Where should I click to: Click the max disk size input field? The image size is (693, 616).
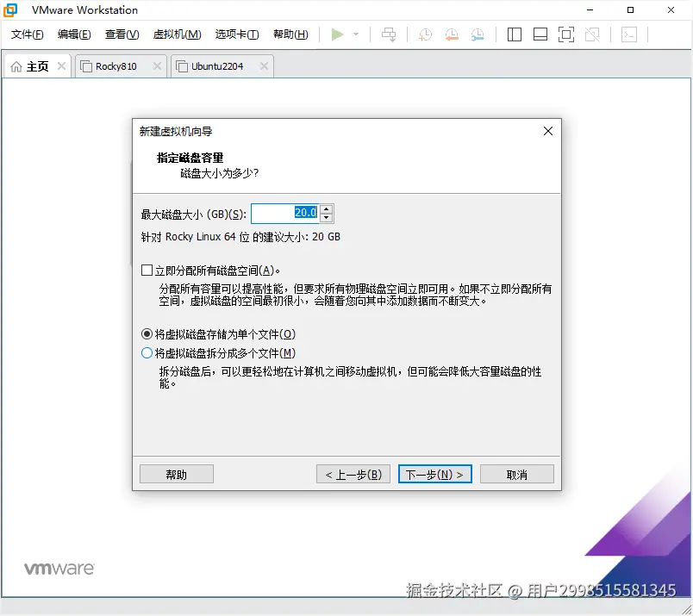coord(285,214)
